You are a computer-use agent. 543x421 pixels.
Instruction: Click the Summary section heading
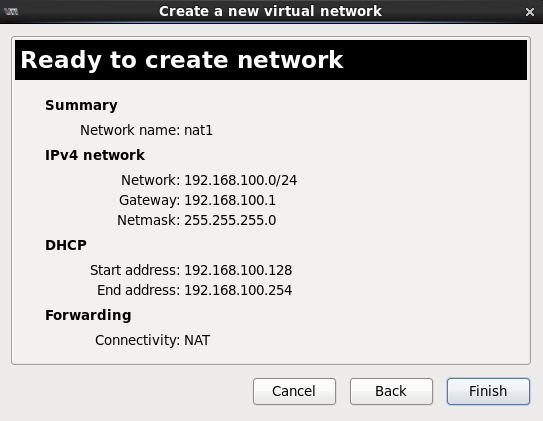81,106
